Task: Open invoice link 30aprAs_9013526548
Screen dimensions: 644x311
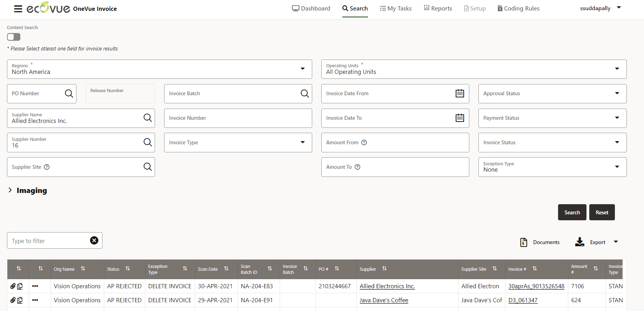Action: 536,286
